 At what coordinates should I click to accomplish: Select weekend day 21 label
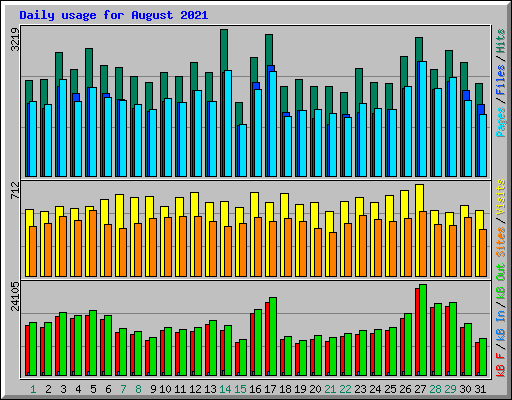point(330,389)
